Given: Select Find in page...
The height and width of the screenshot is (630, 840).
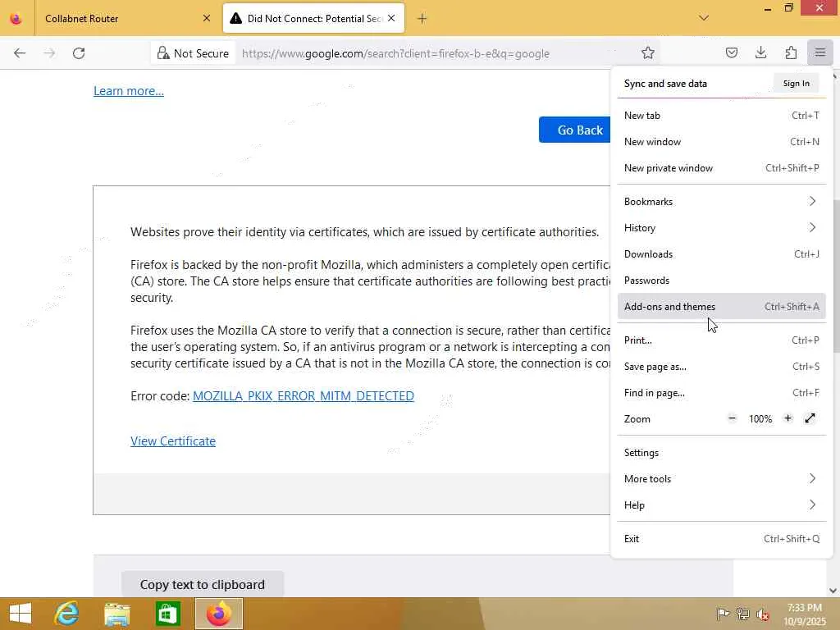Looking at the screenshot, I should pyautogui.click(x=721, y=393).
